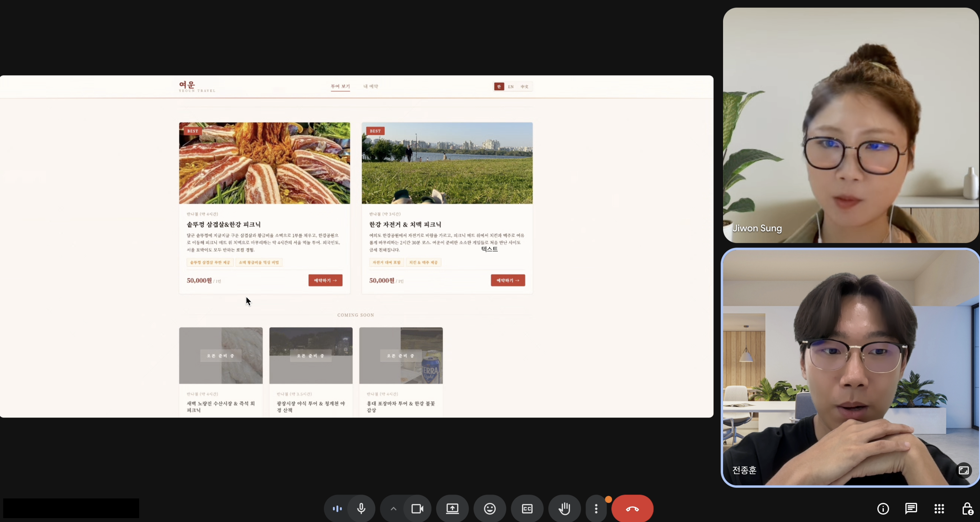Open the meeting details info icon
This screenshot has width=980, height=522.
click(883, 509)
